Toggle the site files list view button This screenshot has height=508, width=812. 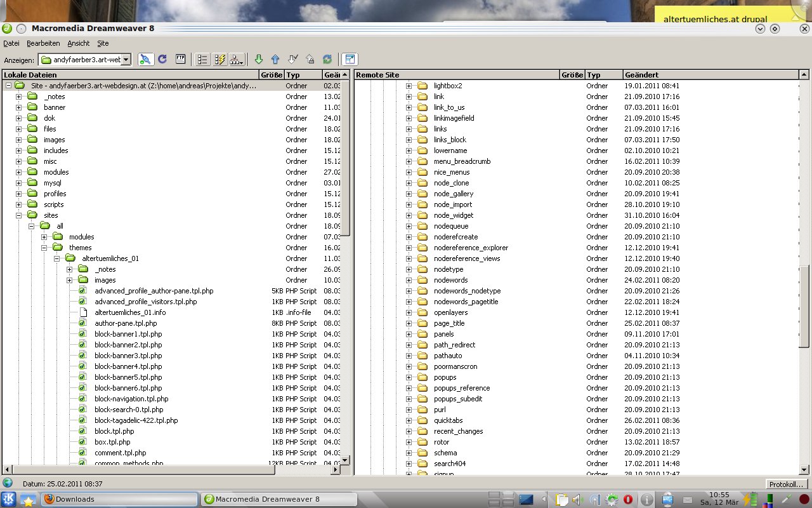202,59
